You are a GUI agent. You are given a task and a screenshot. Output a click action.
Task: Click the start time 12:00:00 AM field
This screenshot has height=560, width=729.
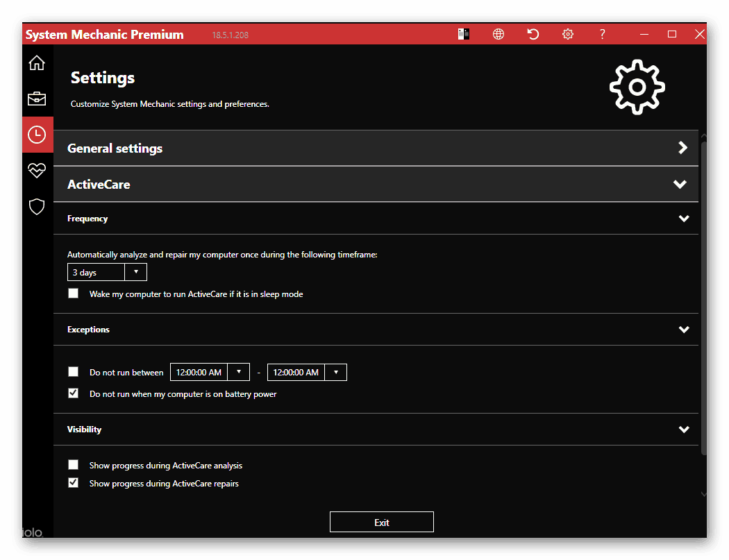(x=199, y=372)
